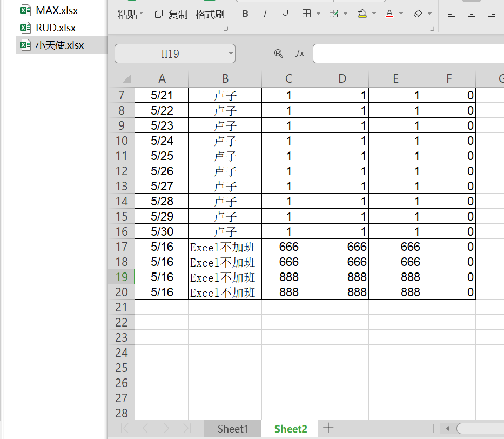The image size is (504, 439).
Task: Click the zoom magnifier icon by formula bar
Action: click(x=278, y=54)
